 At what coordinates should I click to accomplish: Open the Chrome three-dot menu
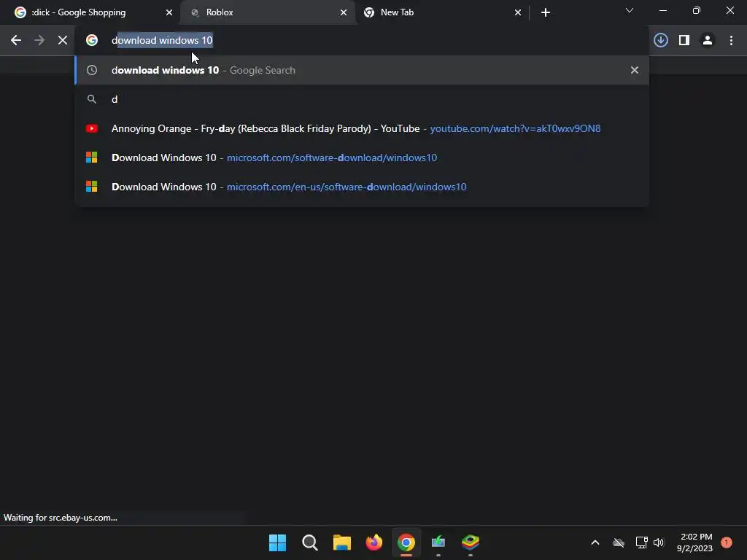click(x=731, y=41)
